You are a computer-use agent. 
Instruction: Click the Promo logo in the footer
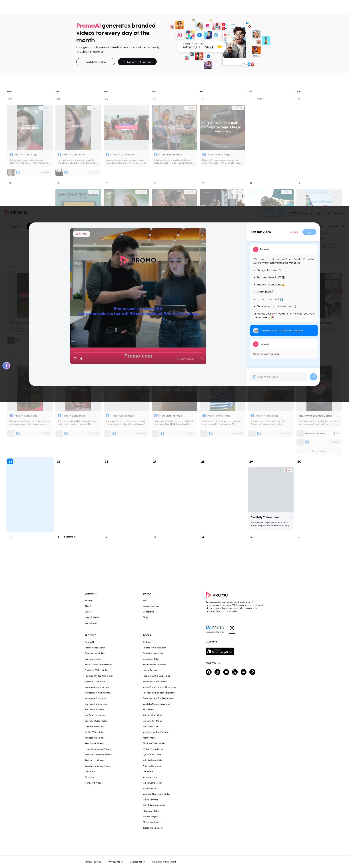click(217, 595)
